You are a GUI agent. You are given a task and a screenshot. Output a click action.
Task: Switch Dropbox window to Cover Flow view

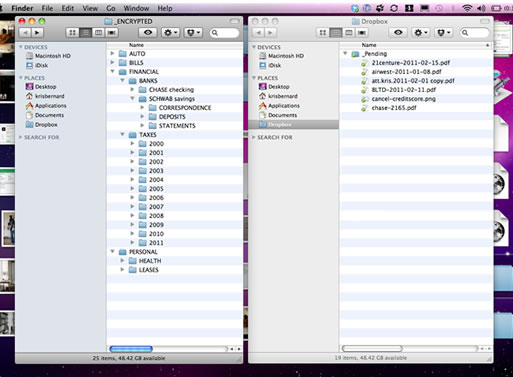click(361, 32)
